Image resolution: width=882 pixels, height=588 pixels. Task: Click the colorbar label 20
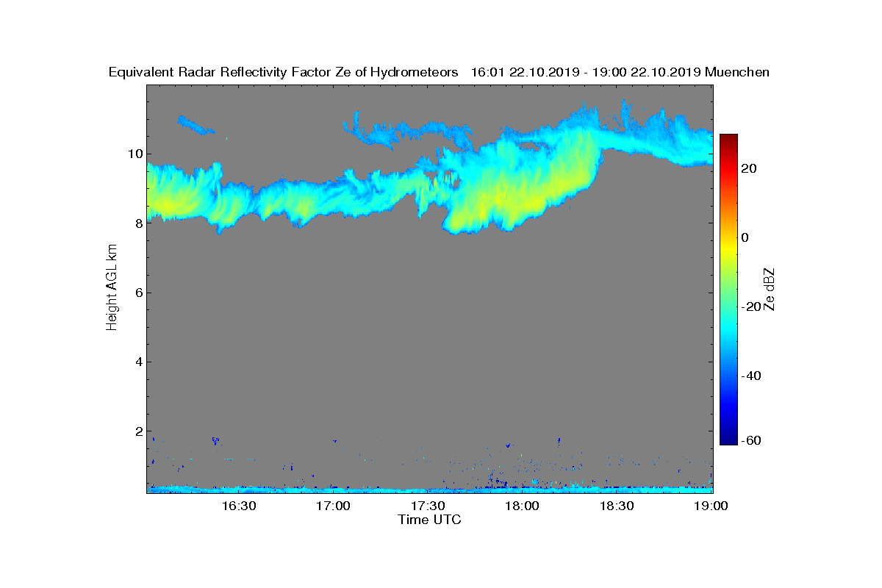tap(749, 168)
